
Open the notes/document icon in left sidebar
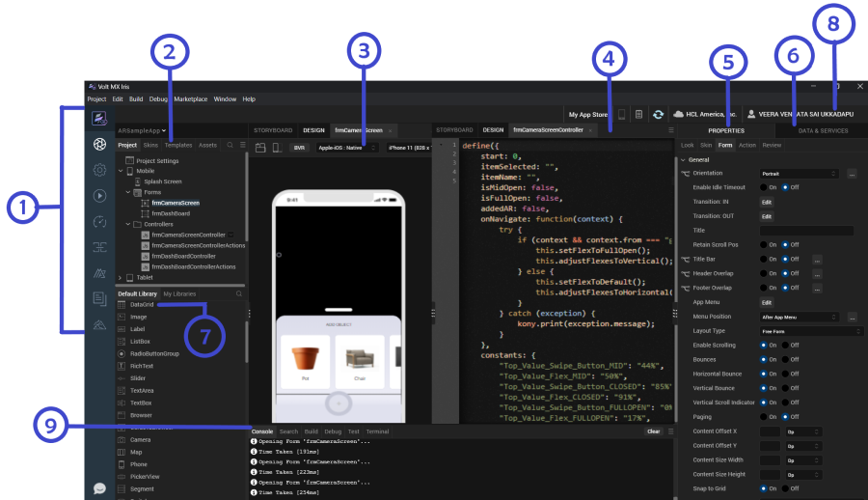tap(99, 299)
